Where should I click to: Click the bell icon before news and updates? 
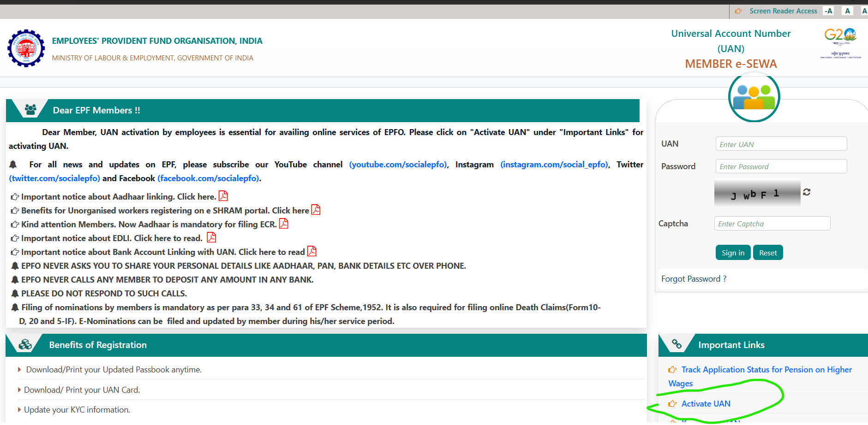coord(13,165)
